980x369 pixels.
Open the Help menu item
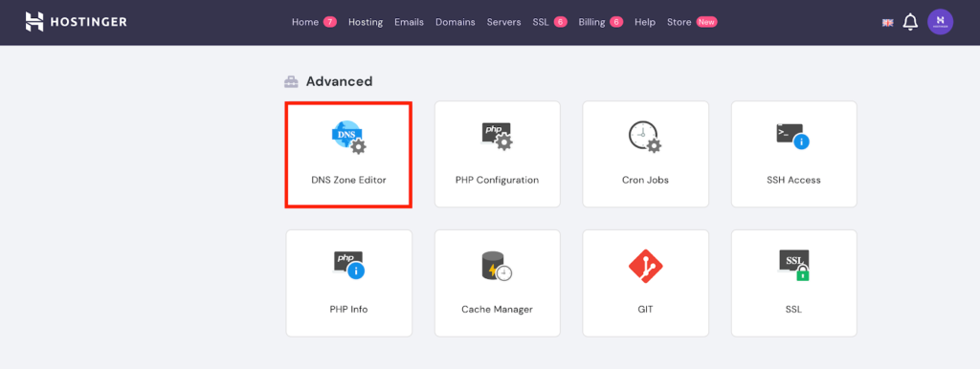pos(645,22)
